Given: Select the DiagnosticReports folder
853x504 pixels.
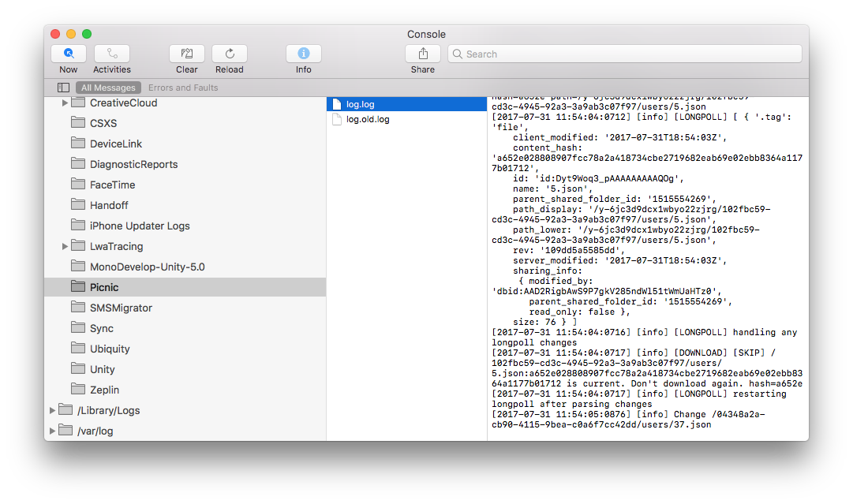Looking at the screenshot, I should [x=133, y=164].
